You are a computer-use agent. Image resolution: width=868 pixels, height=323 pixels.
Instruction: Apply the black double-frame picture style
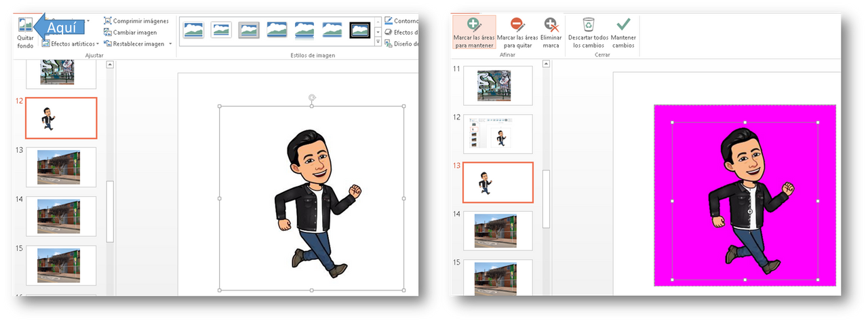pyautogui.click(x=360, y=29)
